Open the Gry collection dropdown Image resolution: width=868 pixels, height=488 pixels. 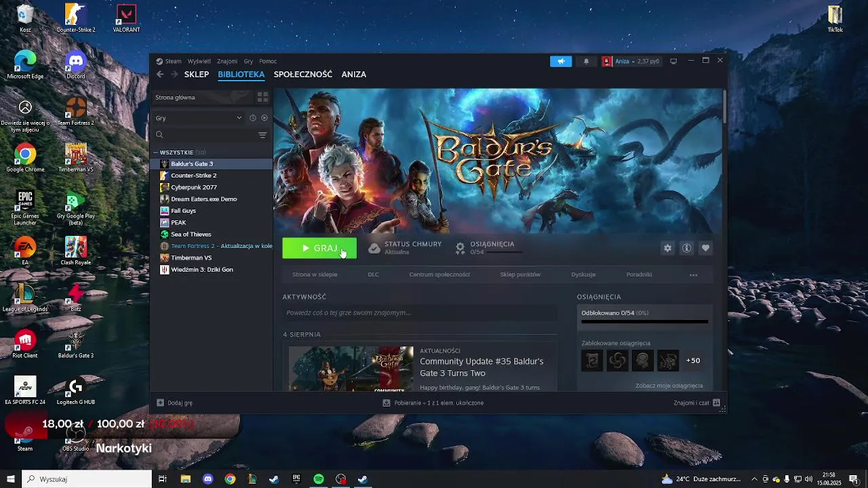[199, 118]
